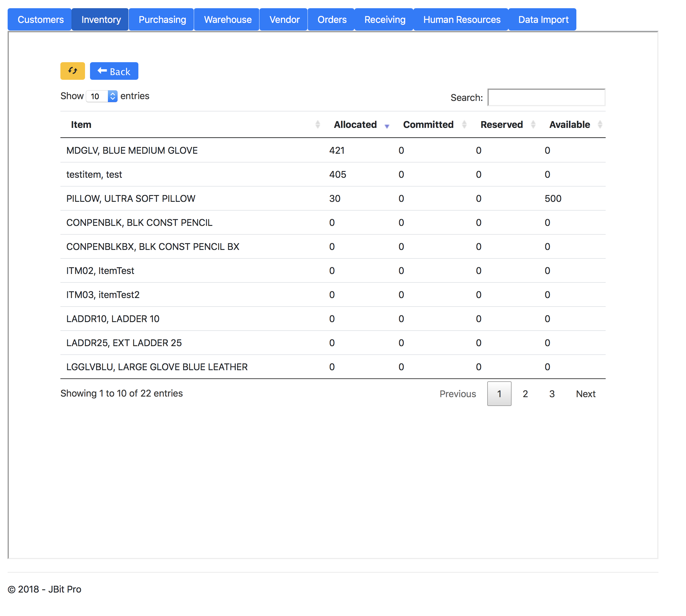The width and height of the screenshot is (686, 616).
Task: Select pagination page 1
Action: [x=499, y=394]
